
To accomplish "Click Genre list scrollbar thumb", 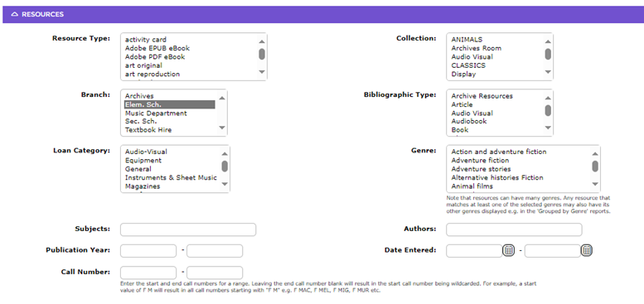I will (x=595, y=166).
